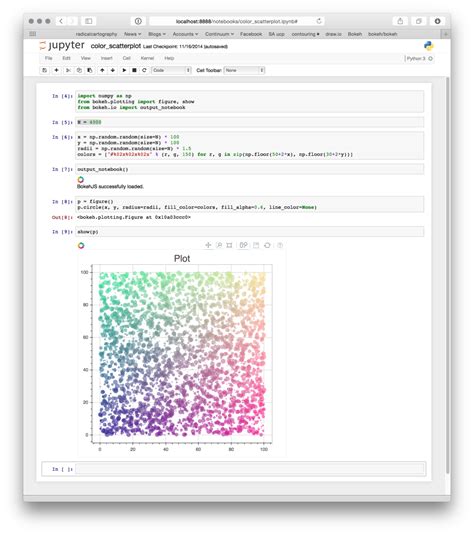Open the favorites grid icon in bookmarks bar
The width and height of the screenshot is (474, 535).
(x=33, y=34)
